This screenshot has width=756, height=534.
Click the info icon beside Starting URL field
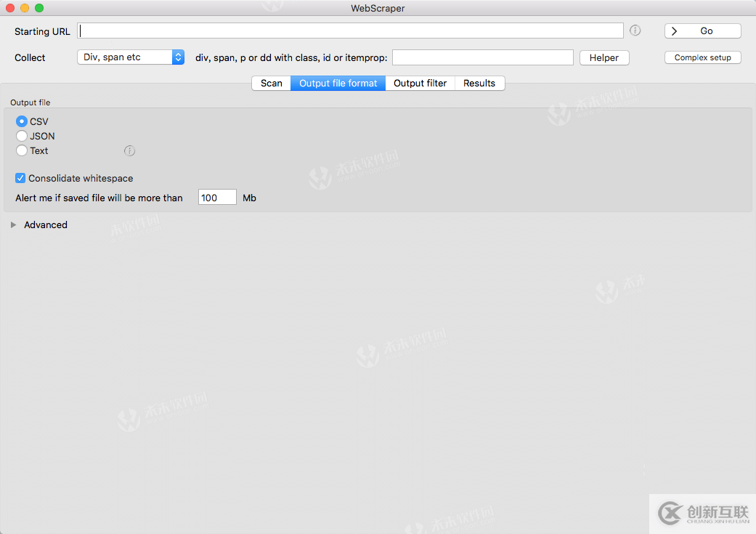coord(635,31)
